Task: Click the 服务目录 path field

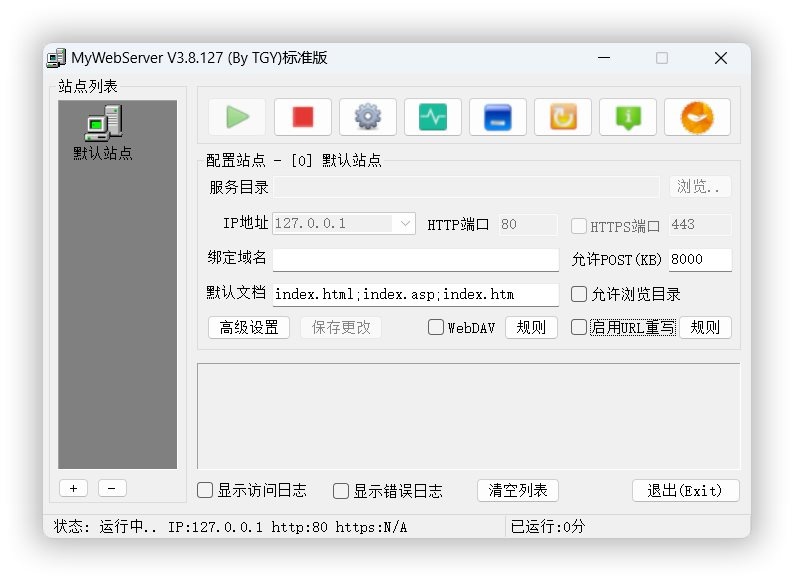Action: pyautogui.click(x=466, y=187)
